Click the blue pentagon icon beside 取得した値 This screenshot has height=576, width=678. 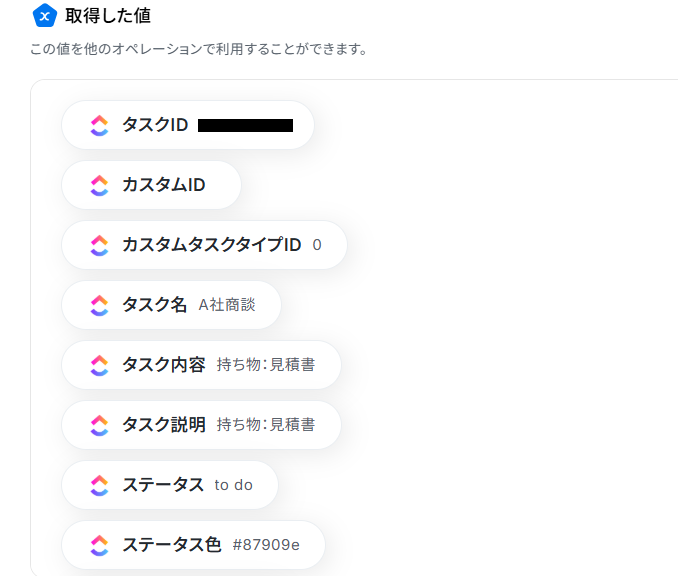44,16
